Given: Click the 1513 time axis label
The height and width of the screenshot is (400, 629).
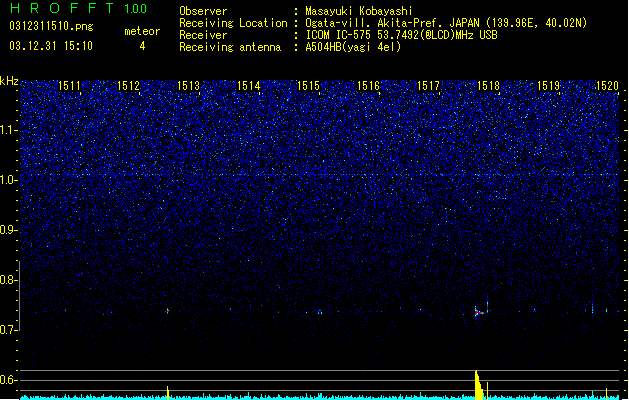Looking at the screenshot, I should point(188,86).
